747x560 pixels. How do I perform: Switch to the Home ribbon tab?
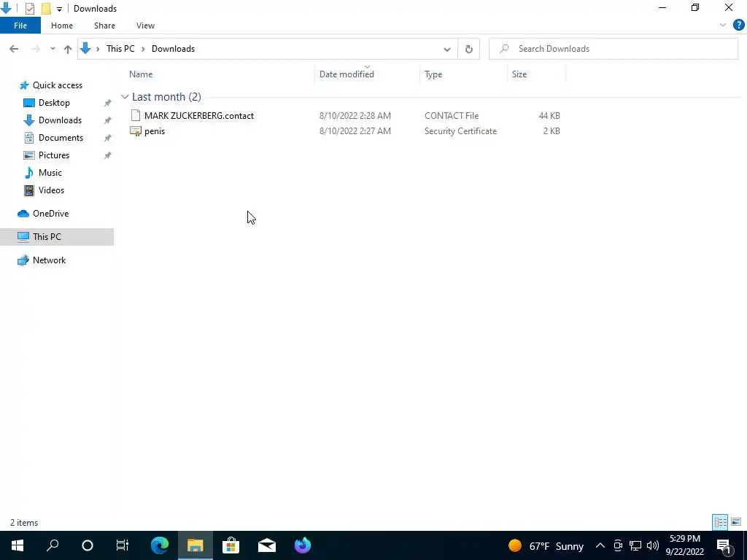(62, 26)
